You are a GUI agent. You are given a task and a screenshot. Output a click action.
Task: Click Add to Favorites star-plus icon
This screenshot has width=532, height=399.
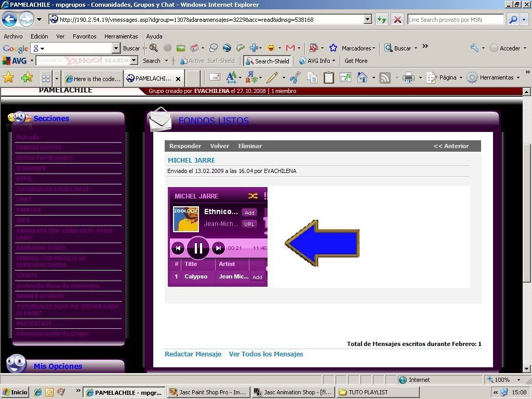(x=27, y=78)
